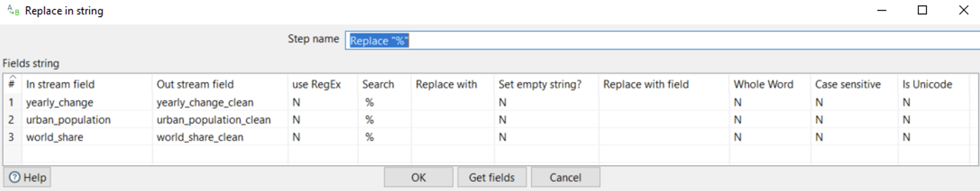
Task: Select the urban_population_clean out stream field cell
Action: tap(220, 120)
